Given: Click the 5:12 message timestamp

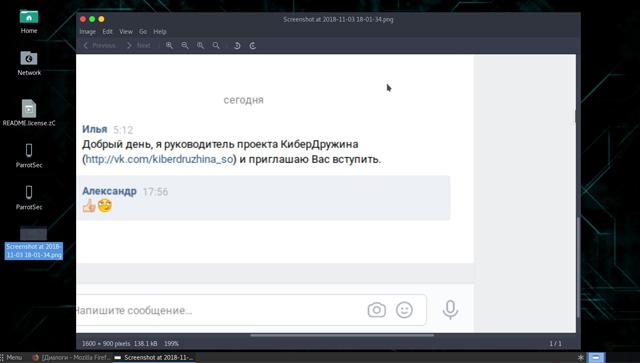Looking at the screenshot, I should (x=123, y=130).
